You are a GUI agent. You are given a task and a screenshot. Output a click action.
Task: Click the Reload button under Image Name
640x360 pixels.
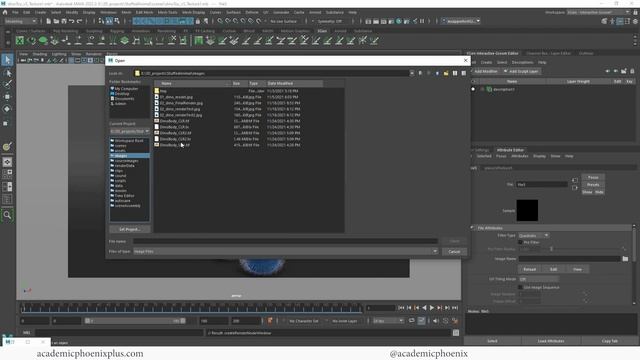529,269
